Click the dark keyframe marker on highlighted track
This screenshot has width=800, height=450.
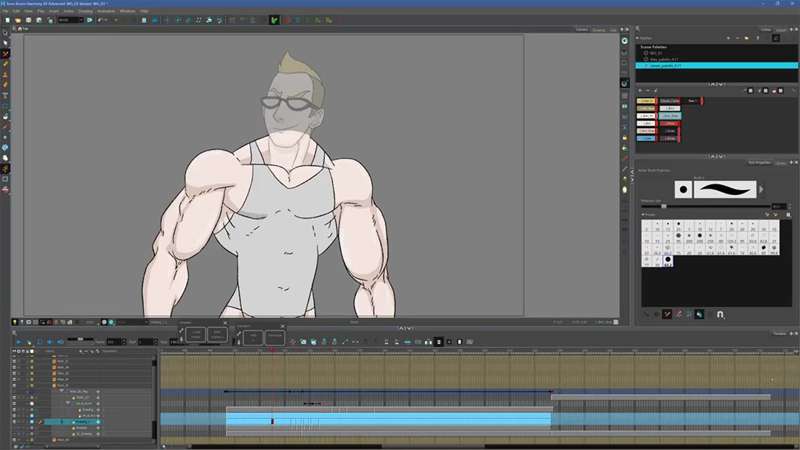click(x=272, y=421)
